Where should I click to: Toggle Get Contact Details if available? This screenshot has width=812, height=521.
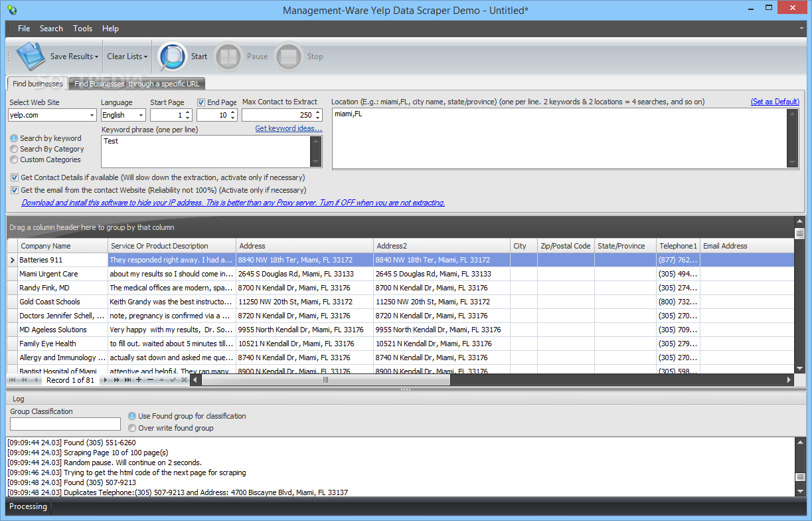[x=15, y=177]
